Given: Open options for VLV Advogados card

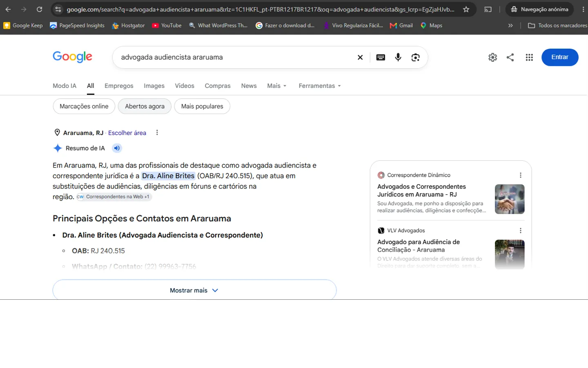Looking at the screenshot, I should (521, 231).
